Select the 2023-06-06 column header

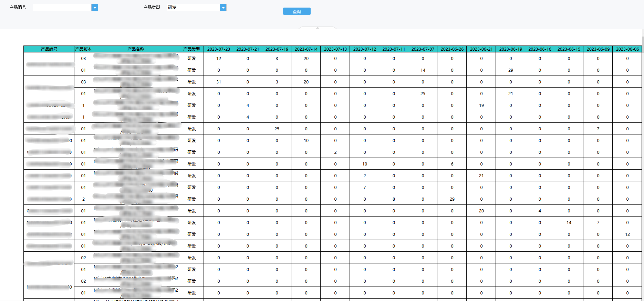pyautogui.click(x=627, y=49)
